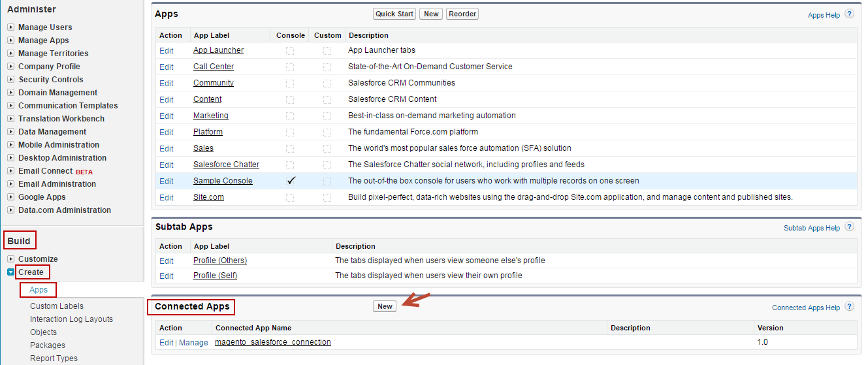Select Apps in the Create submenu
868x365 pixels.
click(x=39, y=290)
